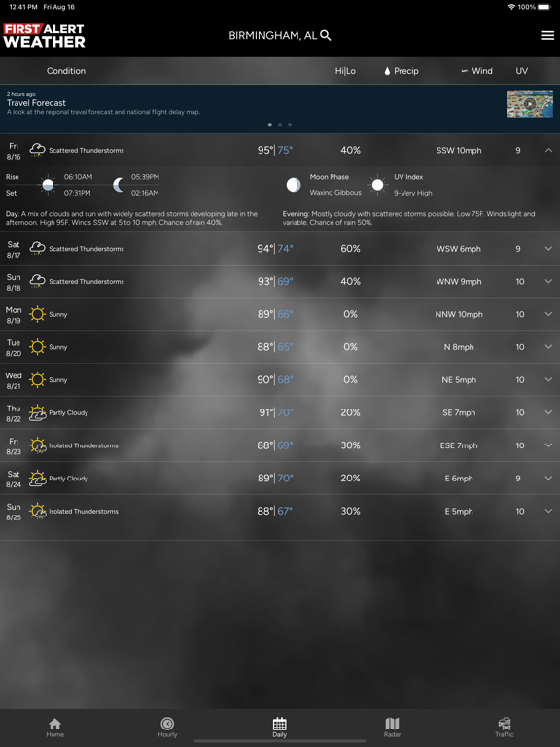Switch to the Hourly tab
The height and width of the screenshot is (747, 560).
tap(167, 728)
